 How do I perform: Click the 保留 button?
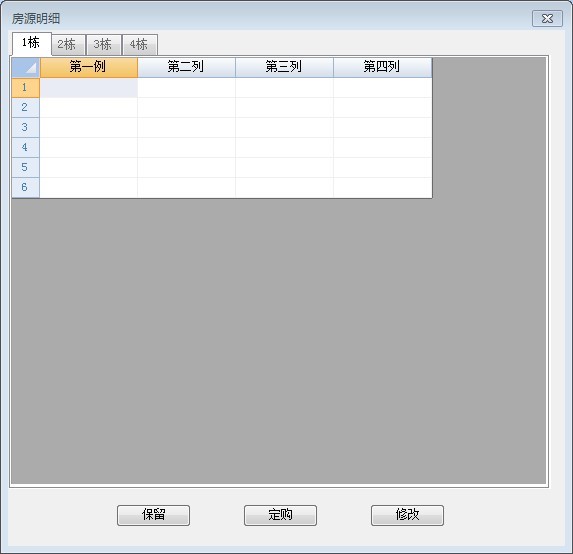[153, 515]
